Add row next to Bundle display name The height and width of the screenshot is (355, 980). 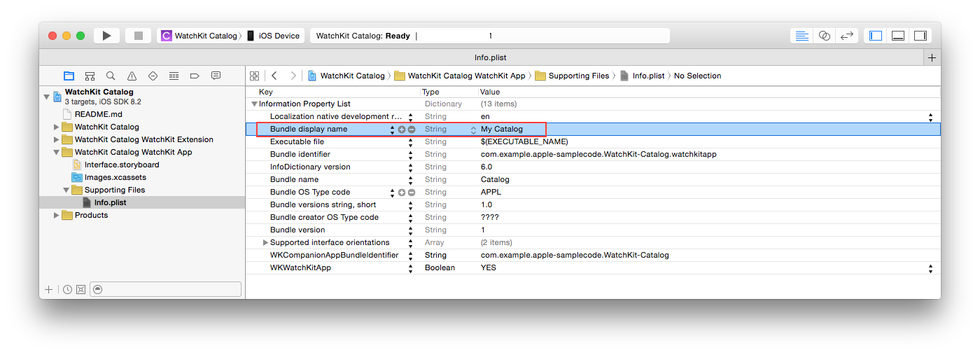coord(402,130)
